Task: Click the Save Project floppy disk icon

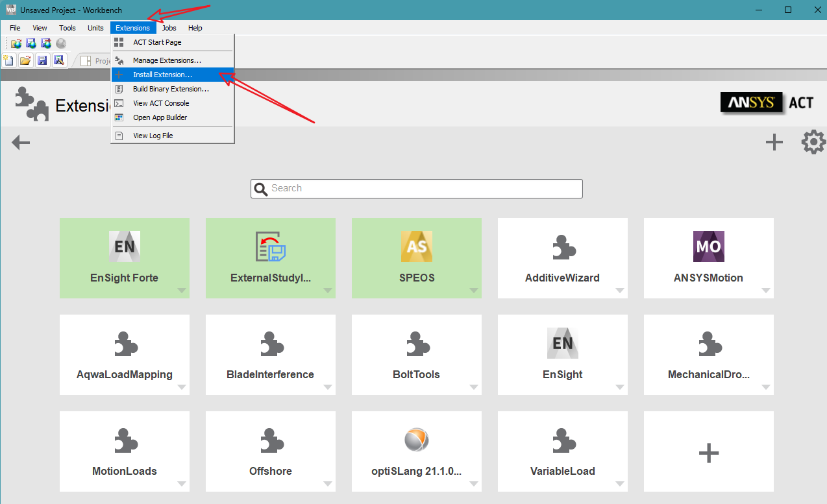Action: [42, 60]
